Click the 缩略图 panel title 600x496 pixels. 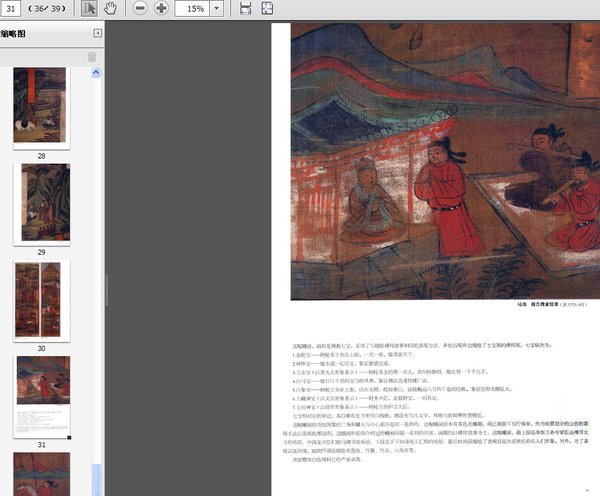point(13,34)
